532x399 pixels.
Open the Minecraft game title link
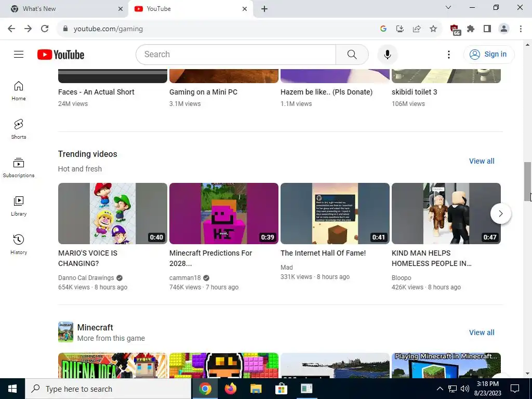(95, 327)
